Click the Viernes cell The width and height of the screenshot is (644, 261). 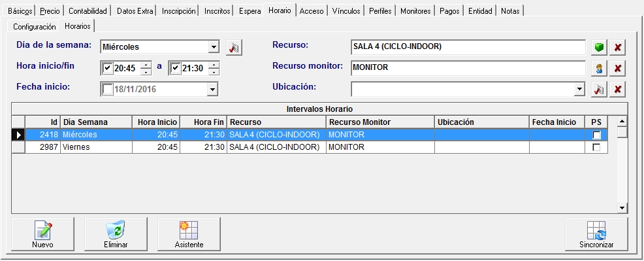[96, 147]
